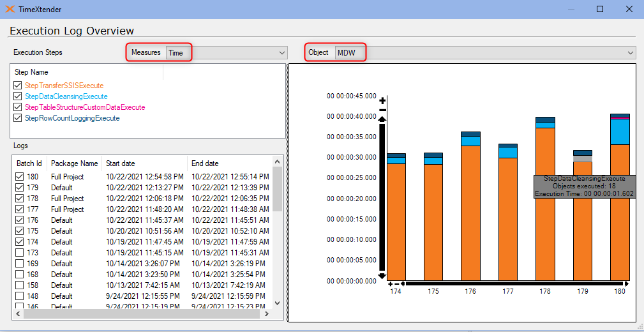The width and height of the screenshot is (644, 332).
Task: Click the vertical axis zoom-out minus icon
Action: [382, 110]
